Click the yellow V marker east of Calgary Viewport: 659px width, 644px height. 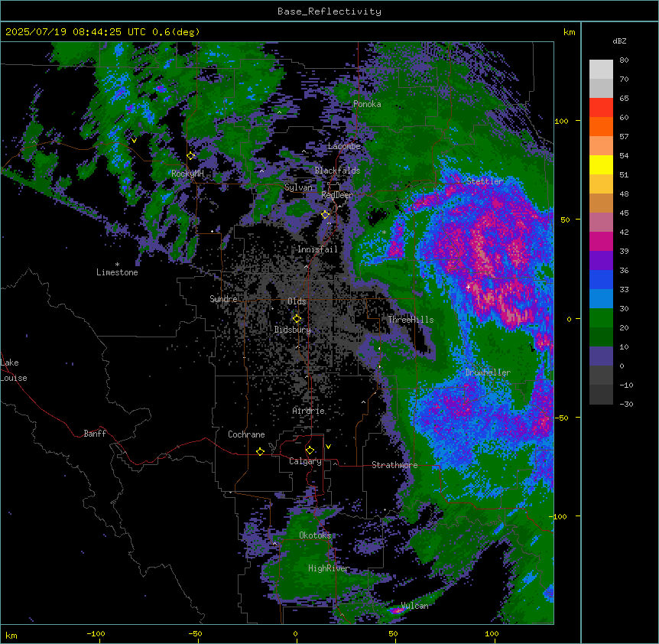coord(328,447)
